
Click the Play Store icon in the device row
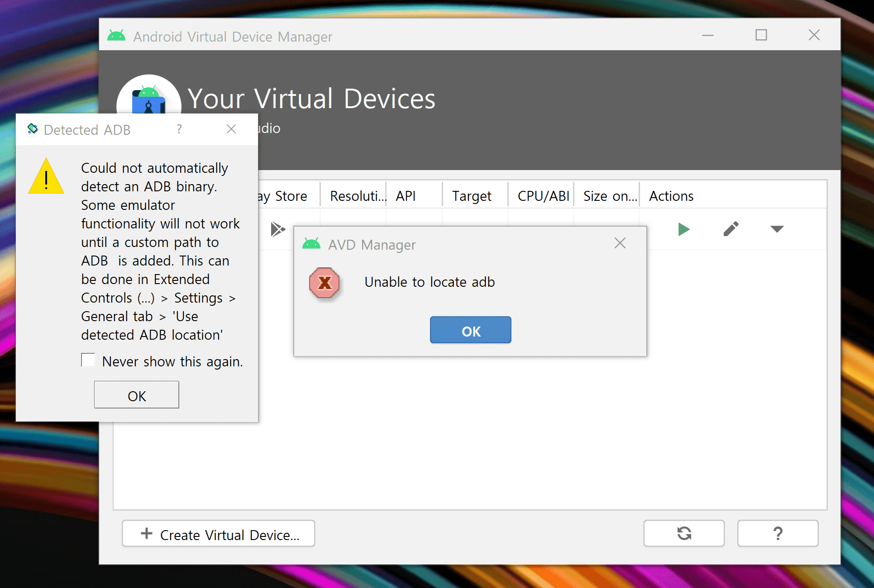pyautogui.click(x=277, y=229)
